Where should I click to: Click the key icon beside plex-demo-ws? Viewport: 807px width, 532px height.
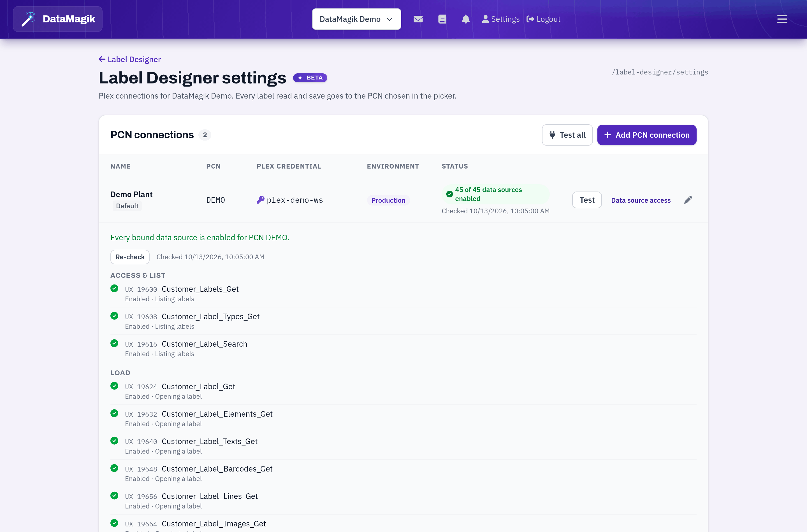click(x=260, y=200)
